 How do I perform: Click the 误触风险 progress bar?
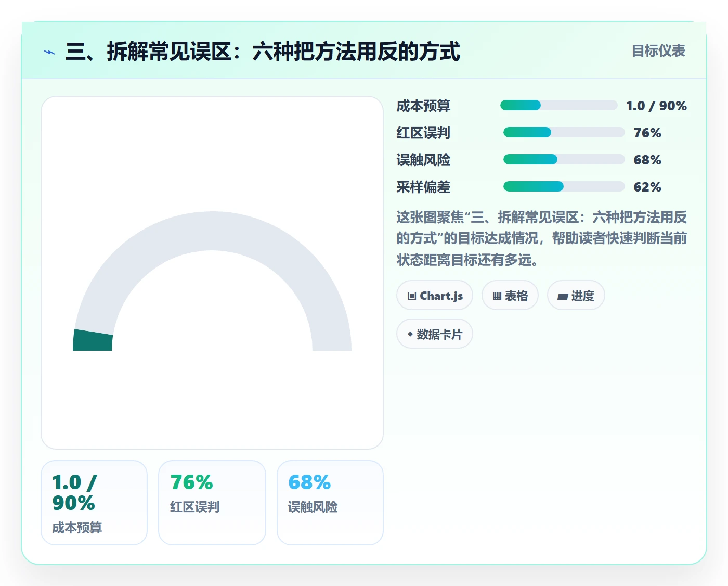tap(564, 160)
